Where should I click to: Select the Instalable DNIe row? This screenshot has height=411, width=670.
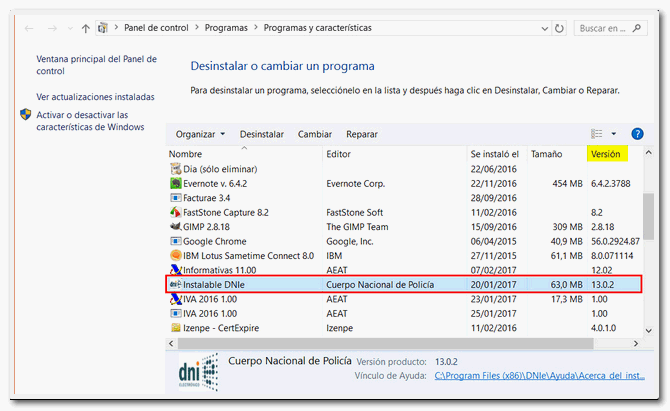pyautogui.click(x=400, y=284)
